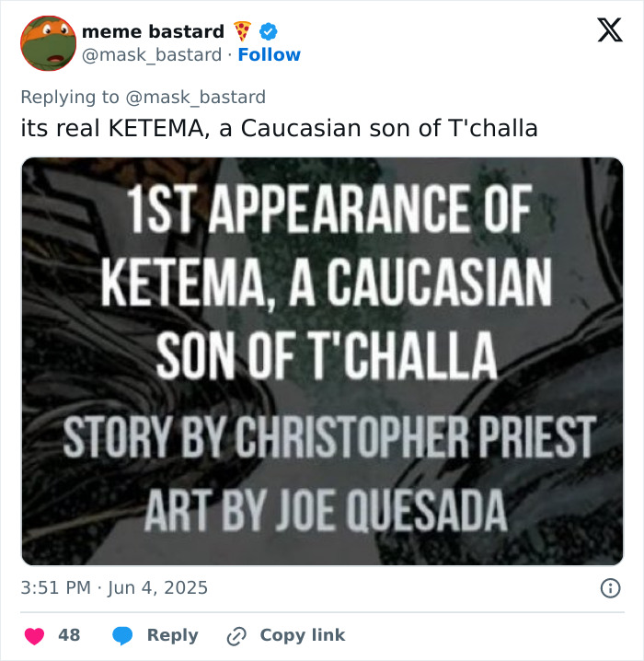
Task: Open the ninja turtle profile avatar
Action: click(x=48, y=43)
